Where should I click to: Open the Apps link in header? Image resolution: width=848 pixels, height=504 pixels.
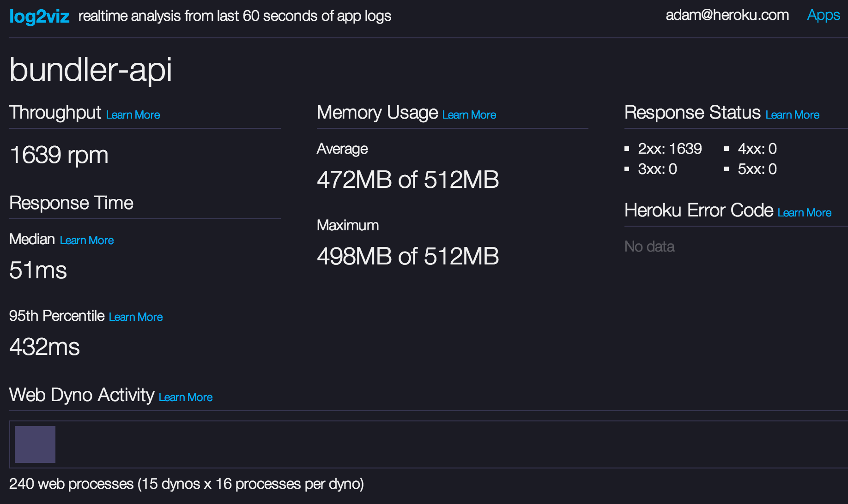823,15
